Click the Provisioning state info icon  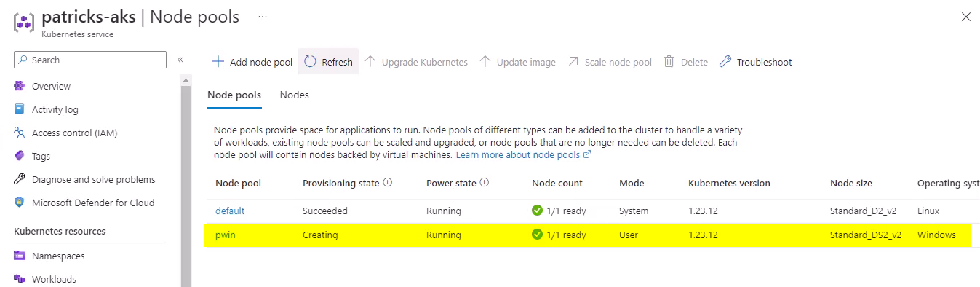388,183
